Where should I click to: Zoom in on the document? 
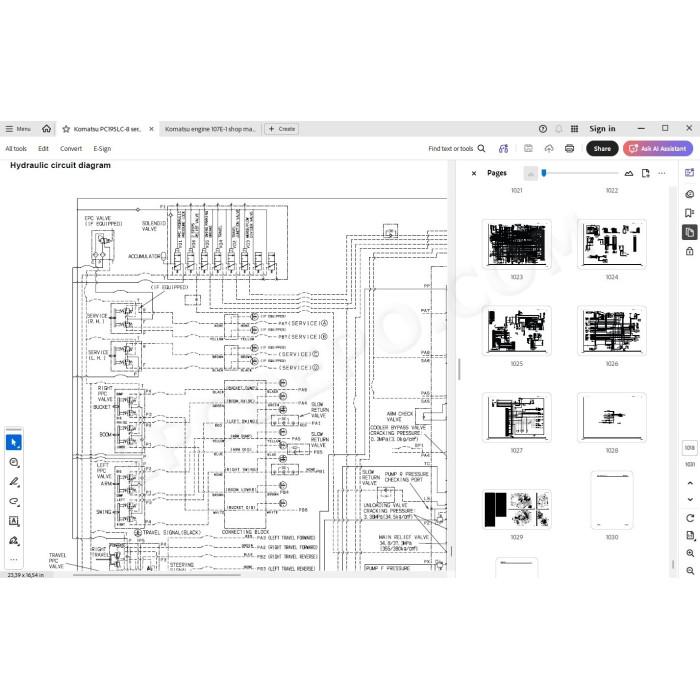point(690,553)
